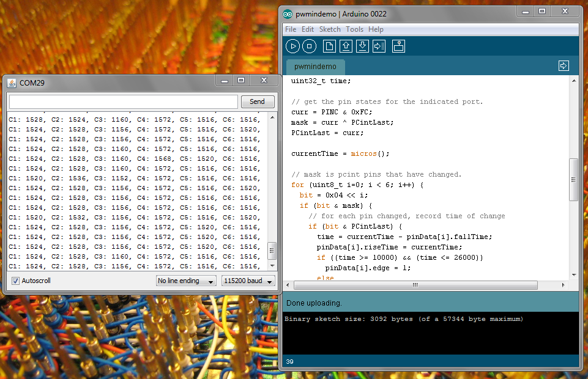The image size is (588, 379).
Task: Select the pwmindemo tab
Action: [315, 66]
